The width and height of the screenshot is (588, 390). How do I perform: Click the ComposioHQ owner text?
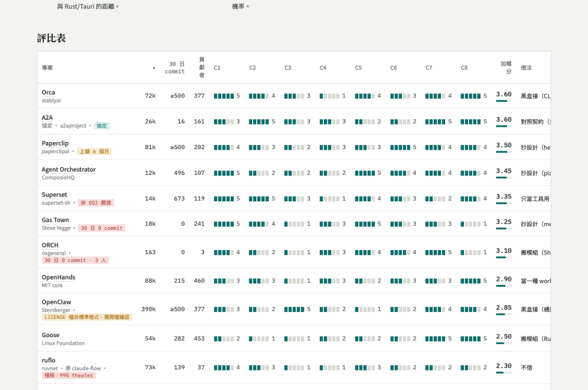point(58,178)
